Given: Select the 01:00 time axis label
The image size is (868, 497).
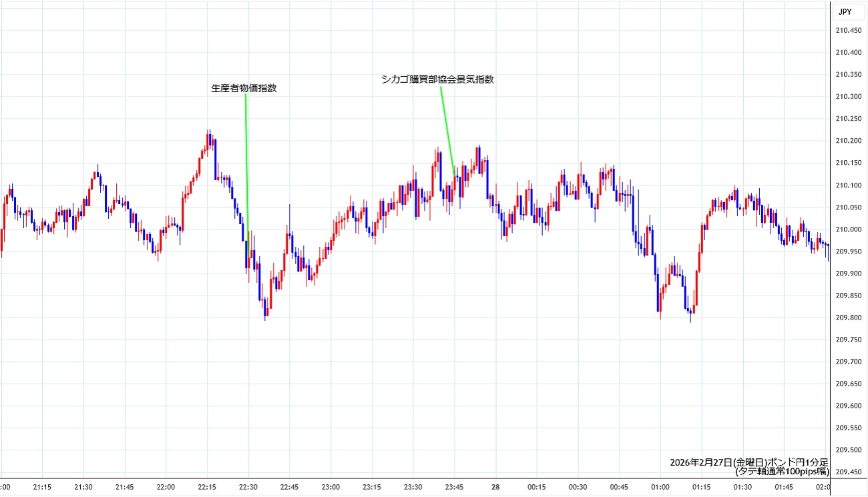Looking at the screenshot, I should coord(661,488).
